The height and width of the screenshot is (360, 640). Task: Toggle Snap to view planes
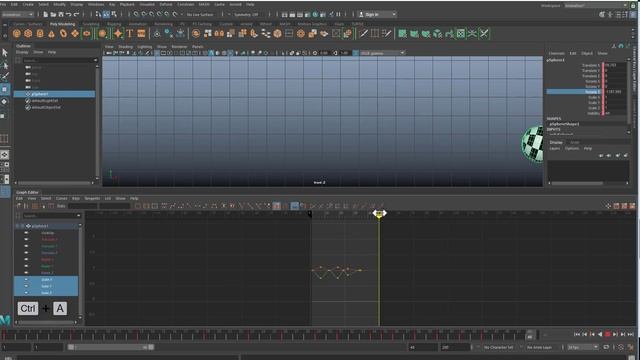(167, 14)
